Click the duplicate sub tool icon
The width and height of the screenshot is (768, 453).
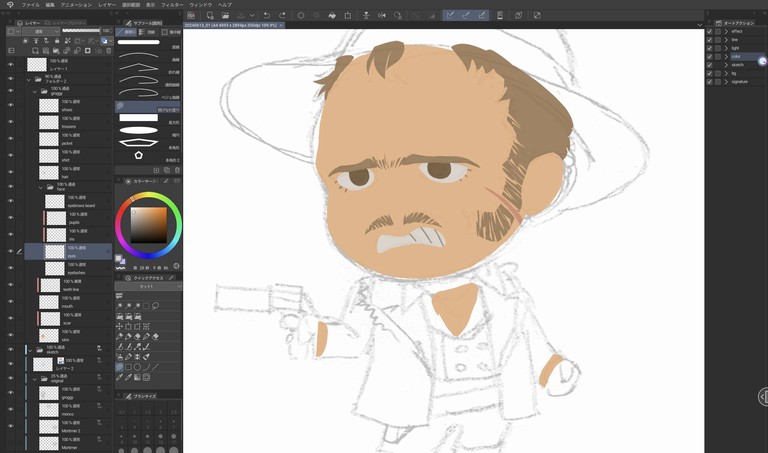coord(167,170)
